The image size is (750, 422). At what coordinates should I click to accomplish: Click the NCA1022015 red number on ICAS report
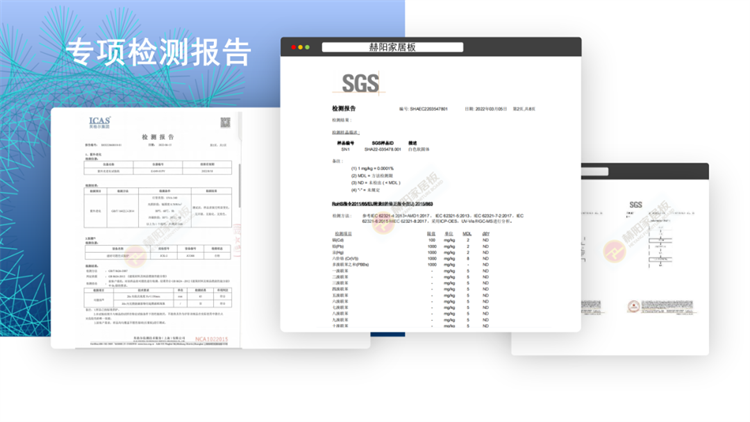211,339
